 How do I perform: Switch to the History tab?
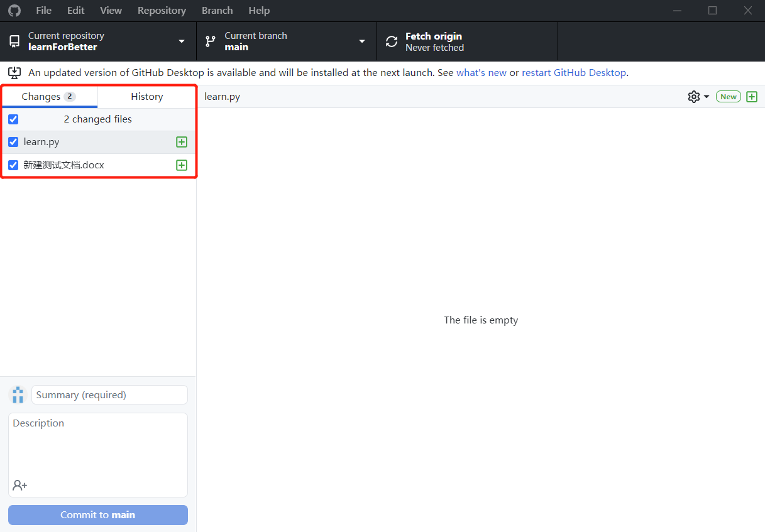click(147, 97)
